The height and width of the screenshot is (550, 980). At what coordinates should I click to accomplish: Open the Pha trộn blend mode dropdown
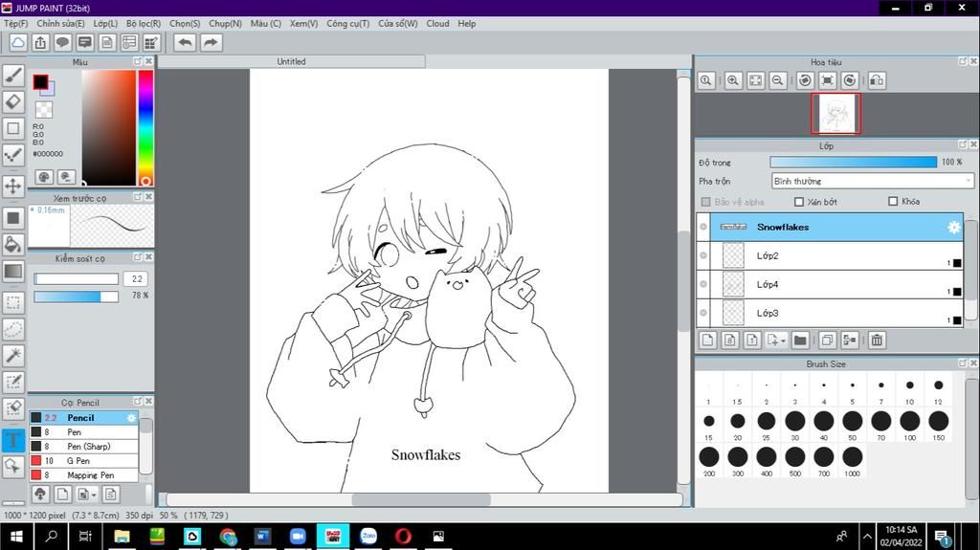pos(873,181)
